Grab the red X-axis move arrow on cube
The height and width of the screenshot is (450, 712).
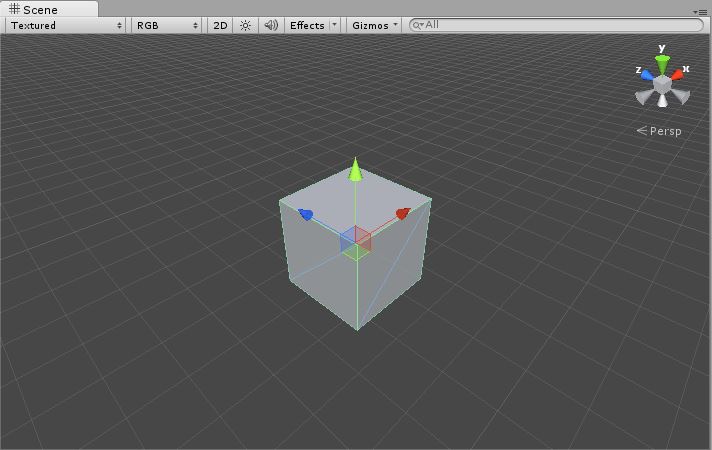click(403, 213)
